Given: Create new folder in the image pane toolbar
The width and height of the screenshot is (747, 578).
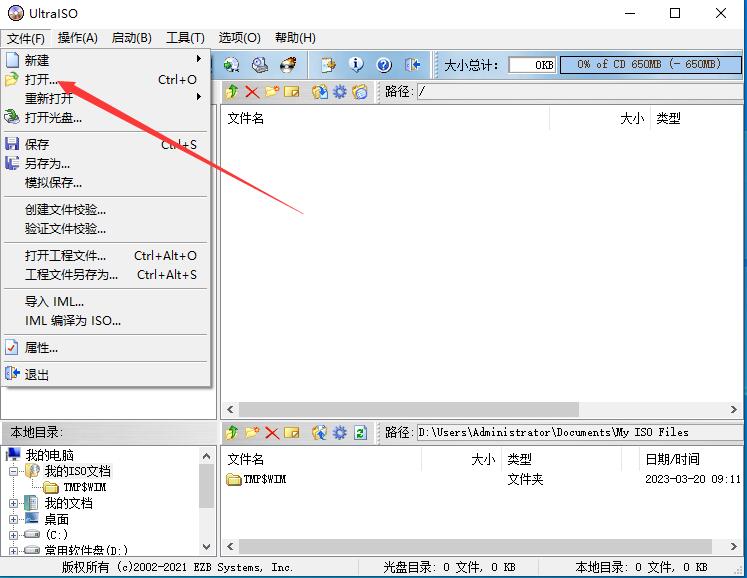Looking at the screenshot, I should click(x=272, y=91).
